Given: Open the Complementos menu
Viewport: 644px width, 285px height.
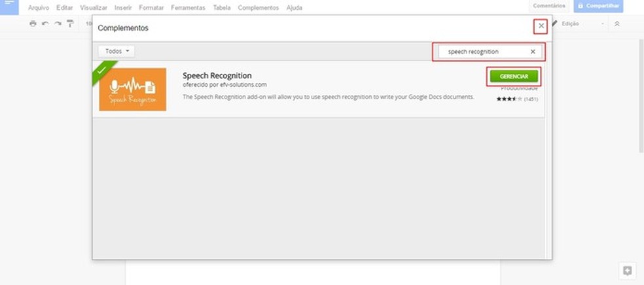Looking at the screenshot, I should pyautogui.click(x=259, y=8).
